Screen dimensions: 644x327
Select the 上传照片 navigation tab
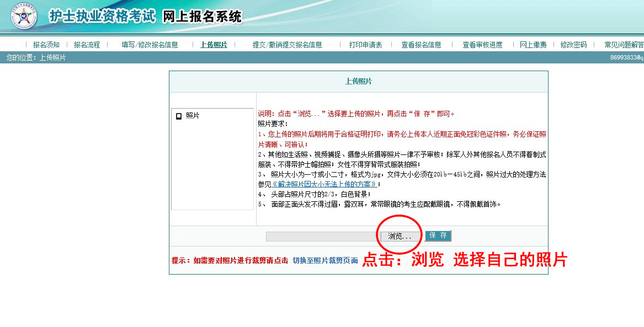coord(214,45)
